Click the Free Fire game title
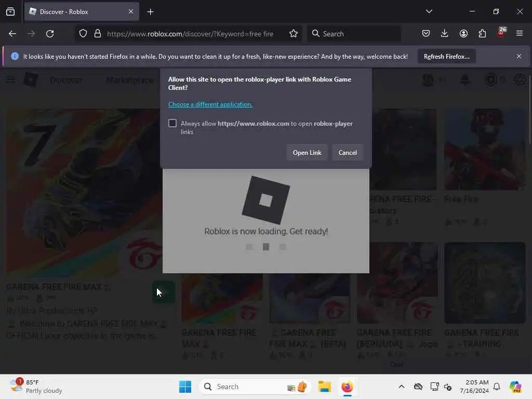This screenshot has height=399, width=532. click(x=461, y=199)
